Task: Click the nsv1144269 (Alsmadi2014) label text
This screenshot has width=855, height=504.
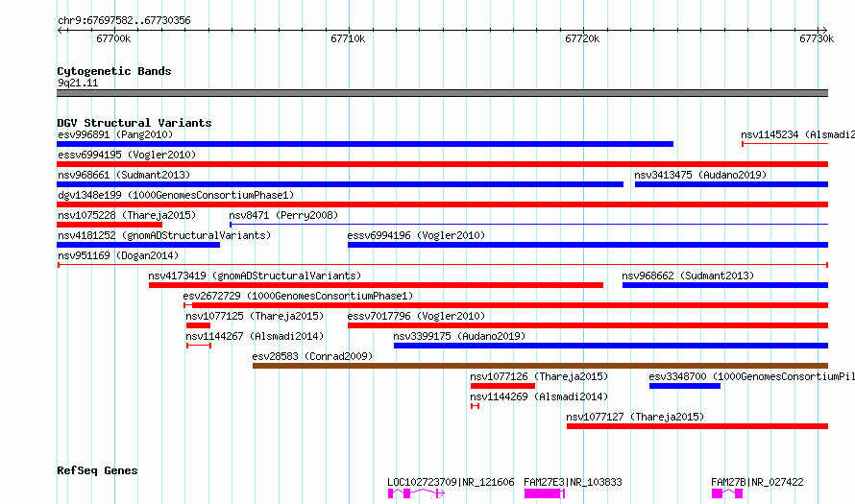Action: tap(539, 396)
